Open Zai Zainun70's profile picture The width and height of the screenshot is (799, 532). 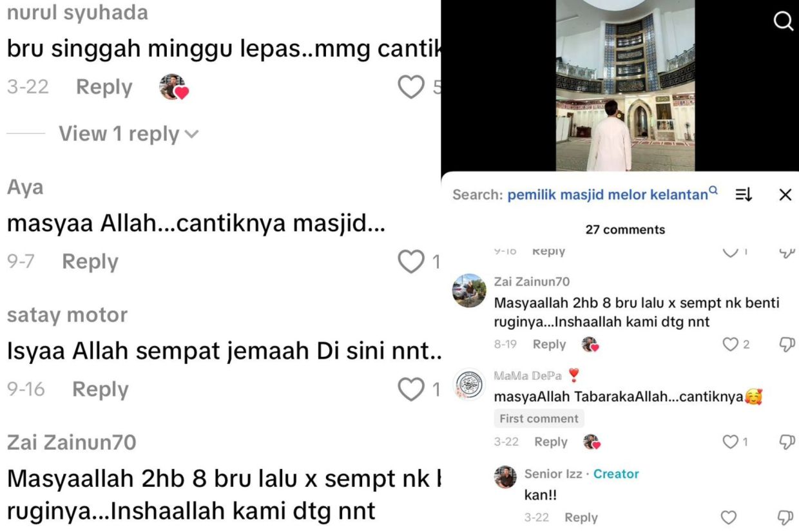(469, 290)
